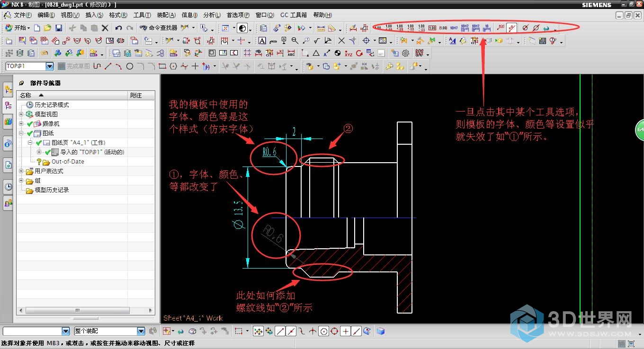Toggle the checkmark on 图纸
The height and width of the screenshot is (349, 644).
[30, 133]
